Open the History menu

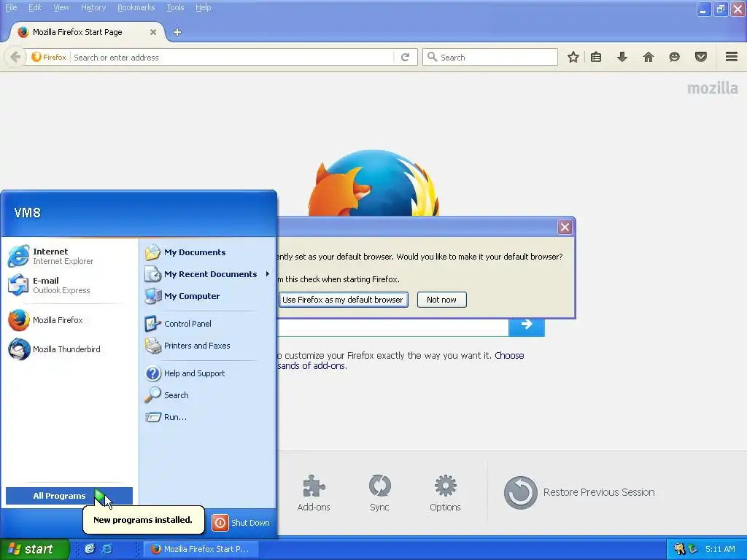click(x=93, y=7)
